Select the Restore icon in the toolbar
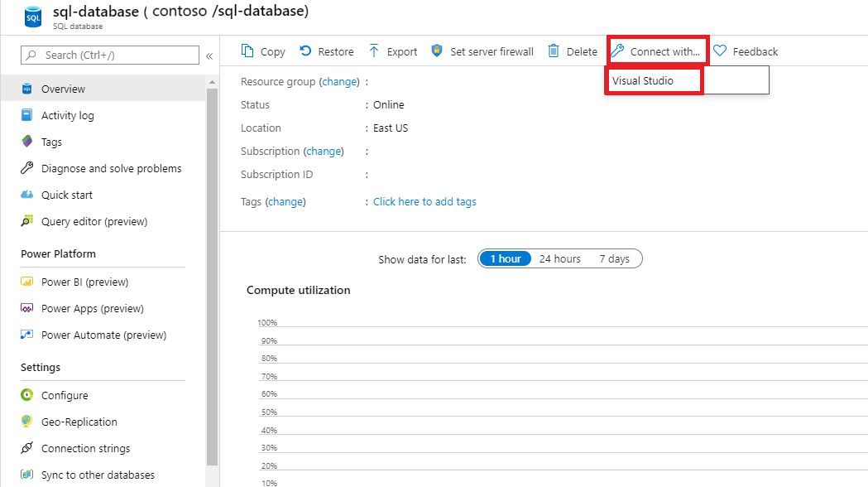The height and width of the screenshot is (487, 868). [x=305, y=51]
